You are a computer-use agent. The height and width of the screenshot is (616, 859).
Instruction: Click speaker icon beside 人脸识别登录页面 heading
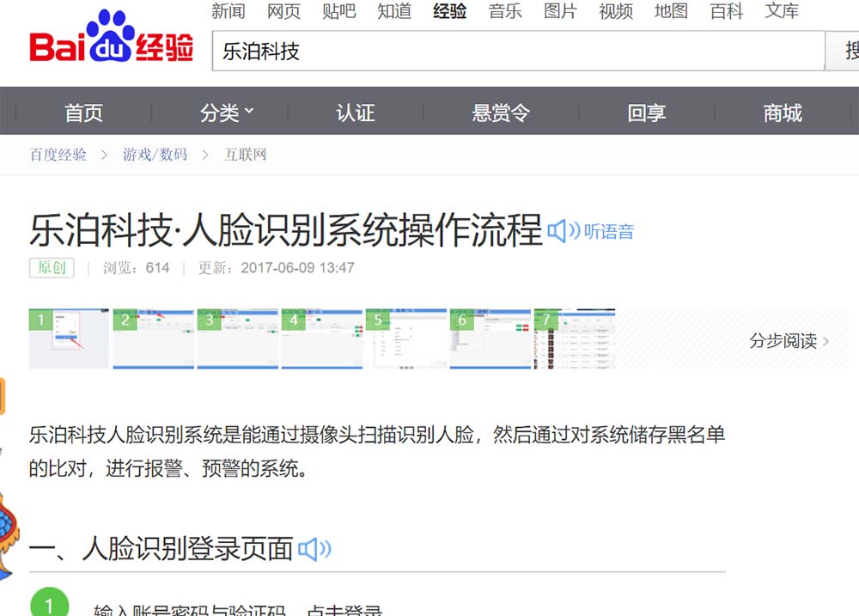(x=314, y=549)
